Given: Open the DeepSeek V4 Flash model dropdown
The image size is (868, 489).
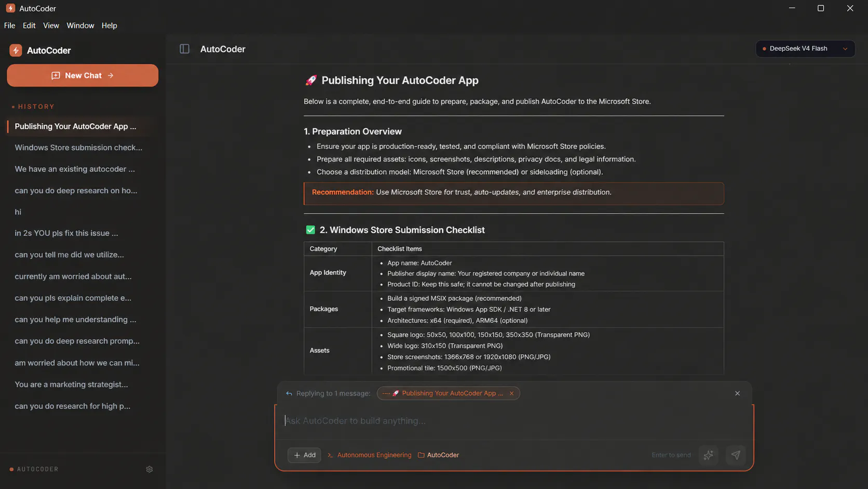Looking at the screenshot, I should tap(805, 48).
